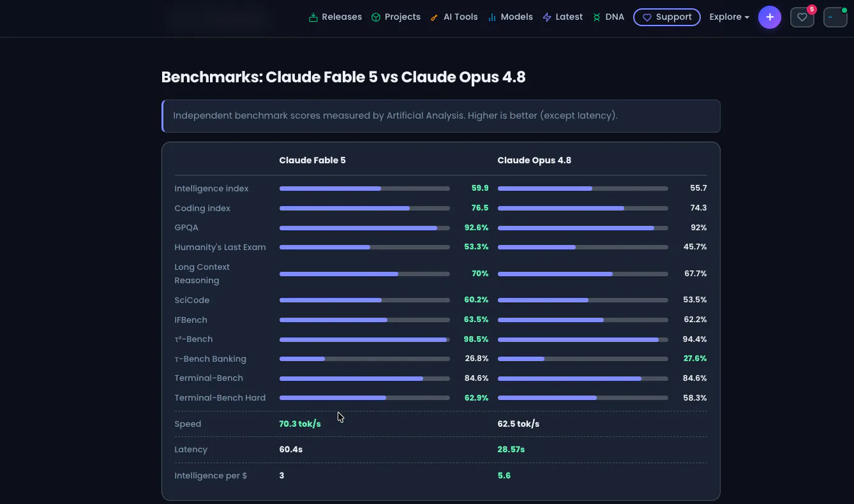Viewport: 854px width, 504px height.
Task: Click Claude Fable 5 τ-Bench Banking bar
Action: tap(364, 359)
